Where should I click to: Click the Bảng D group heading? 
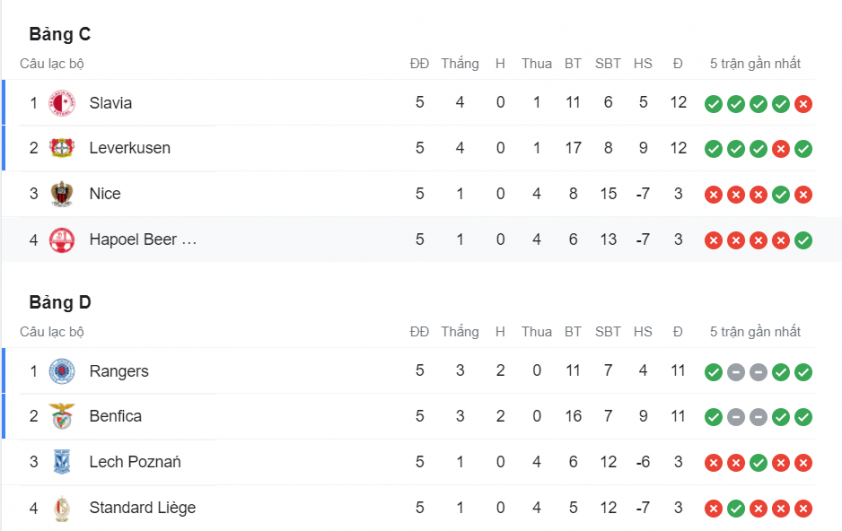[60, 302]
